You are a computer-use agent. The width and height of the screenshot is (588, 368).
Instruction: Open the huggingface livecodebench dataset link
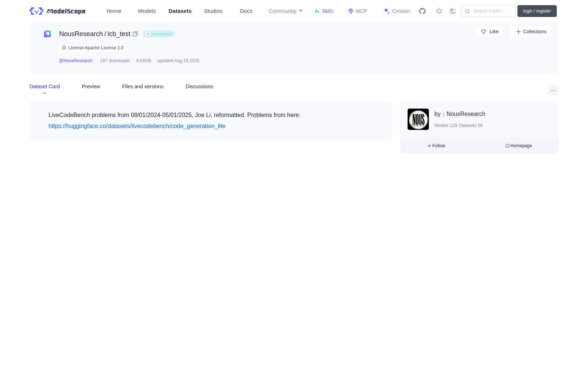(137, 126)
